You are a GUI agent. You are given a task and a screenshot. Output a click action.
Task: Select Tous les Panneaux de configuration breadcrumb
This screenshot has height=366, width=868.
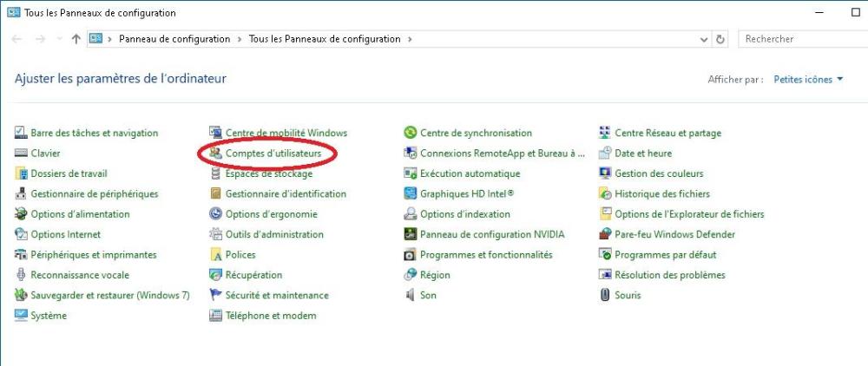325,39
